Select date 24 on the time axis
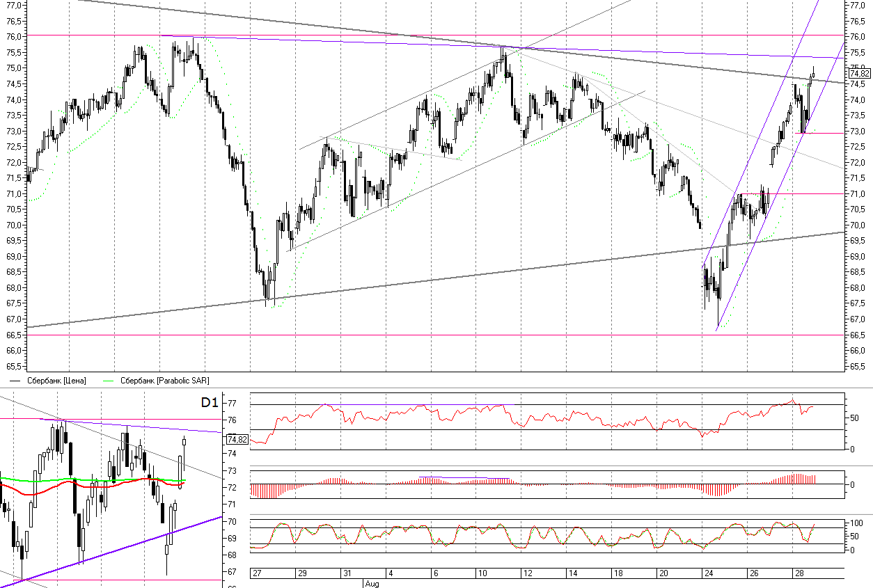Screen dimensions: 873x588 [x=708, y=573]
